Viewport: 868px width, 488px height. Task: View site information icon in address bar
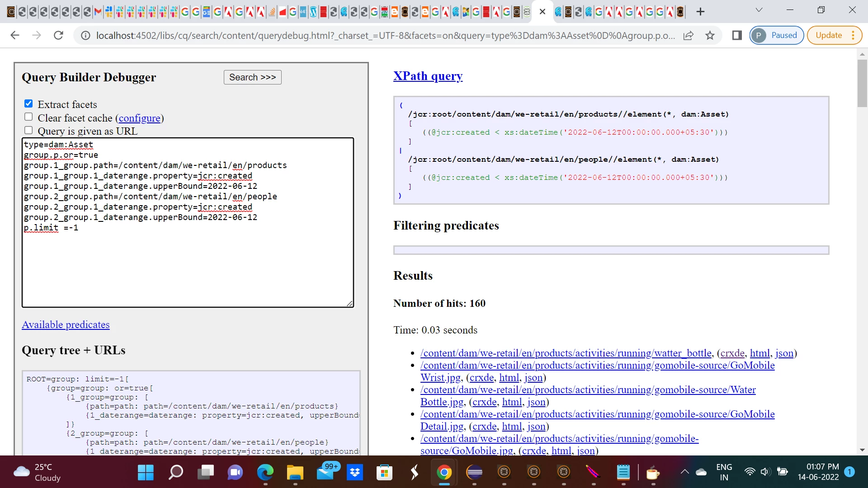(x=85, y=35)
